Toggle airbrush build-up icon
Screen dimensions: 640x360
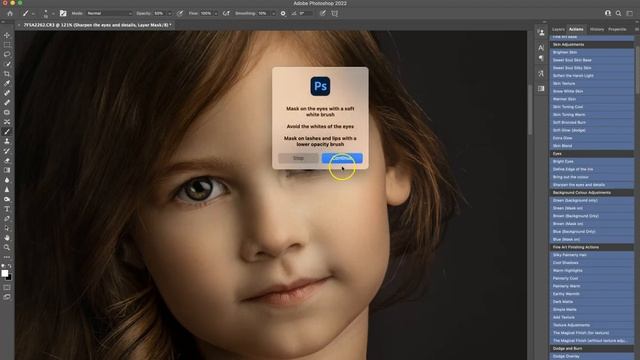point(226,13)
